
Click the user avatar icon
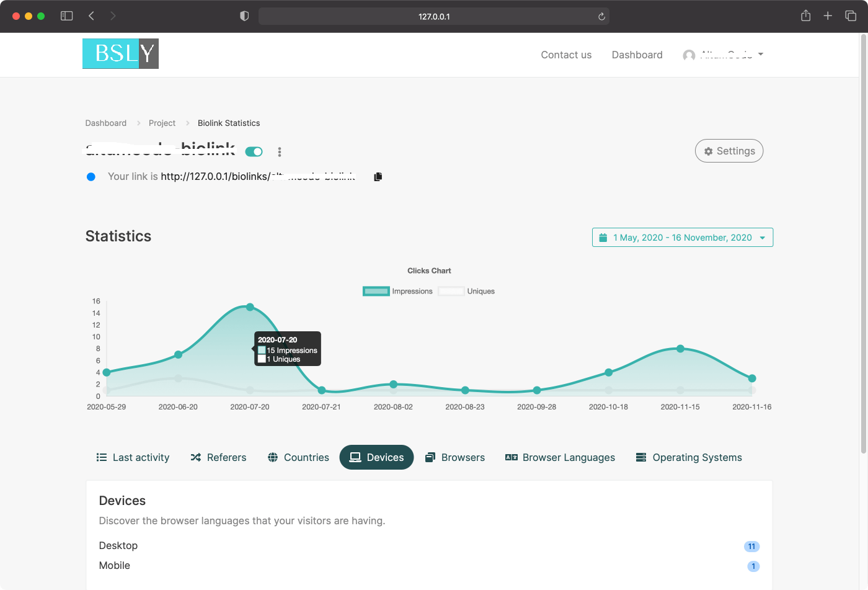coord(689,55)
